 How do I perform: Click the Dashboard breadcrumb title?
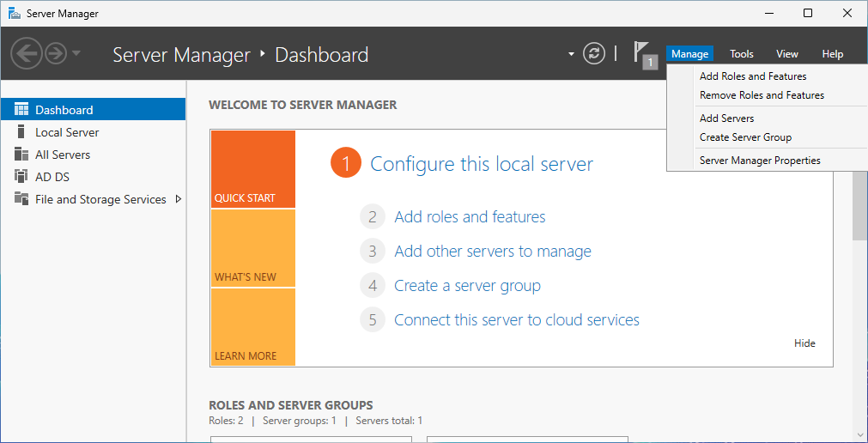(x=322, y=55)
